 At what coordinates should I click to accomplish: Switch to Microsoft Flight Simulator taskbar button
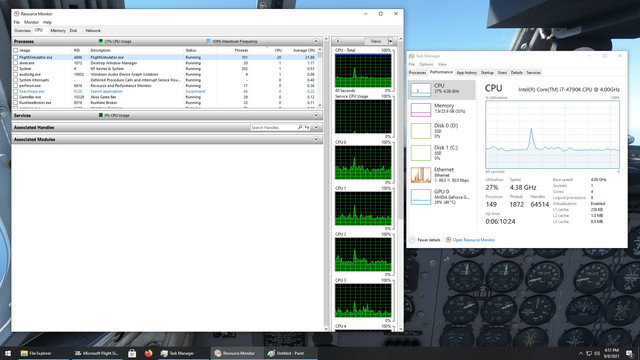[97, 353]
